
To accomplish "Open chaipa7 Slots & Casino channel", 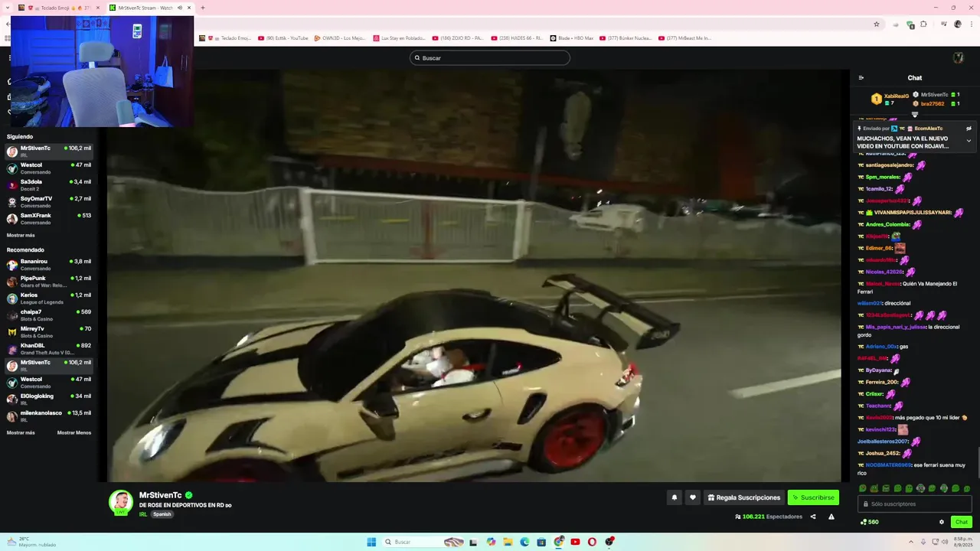I will click(49, 315).
